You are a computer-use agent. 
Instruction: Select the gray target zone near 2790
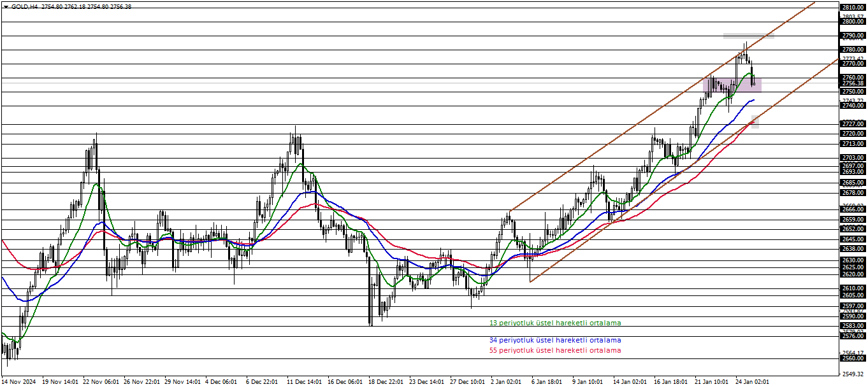click(x=749, y=36)
